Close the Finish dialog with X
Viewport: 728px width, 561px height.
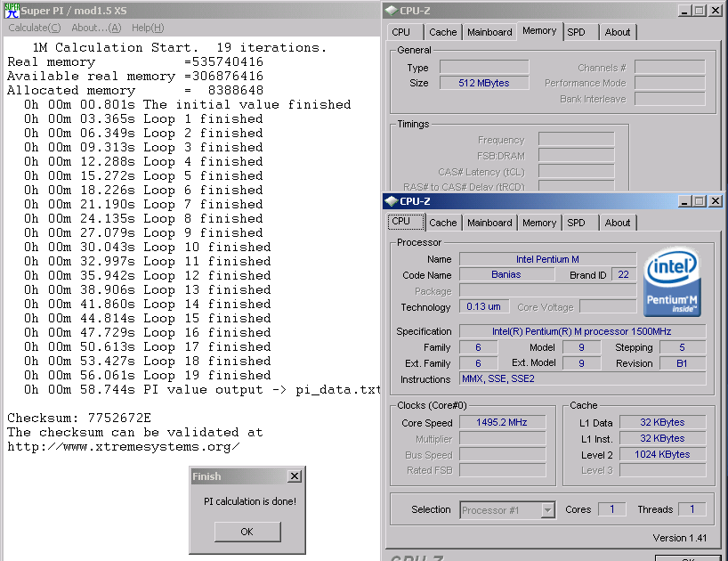point(295,476)
